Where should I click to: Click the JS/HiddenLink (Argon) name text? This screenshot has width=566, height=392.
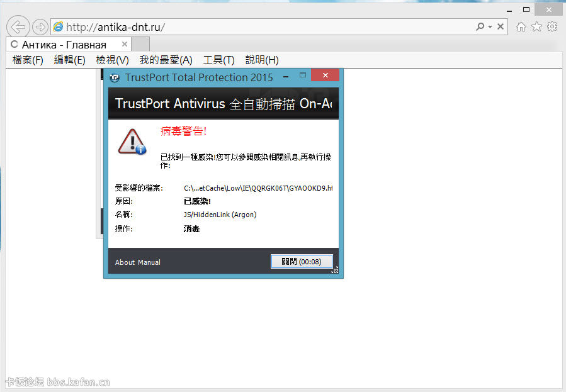220,215
